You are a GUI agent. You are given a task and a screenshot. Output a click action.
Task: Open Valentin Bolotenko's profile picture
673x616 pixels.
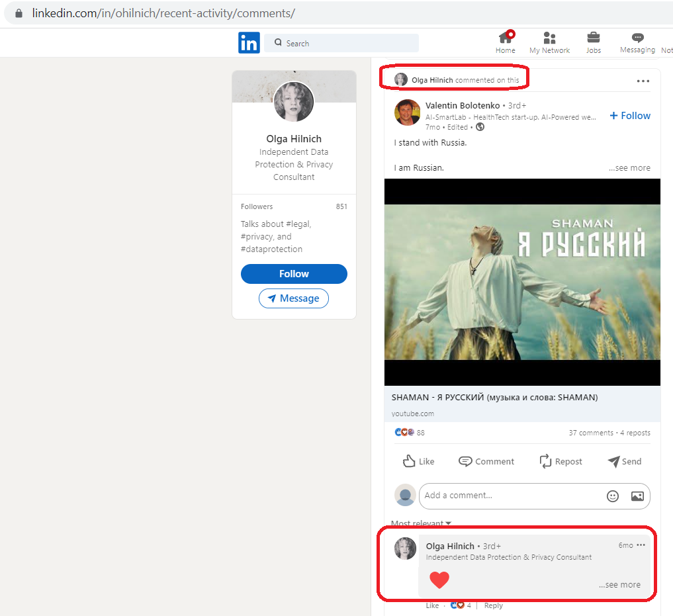click(408, 112)
